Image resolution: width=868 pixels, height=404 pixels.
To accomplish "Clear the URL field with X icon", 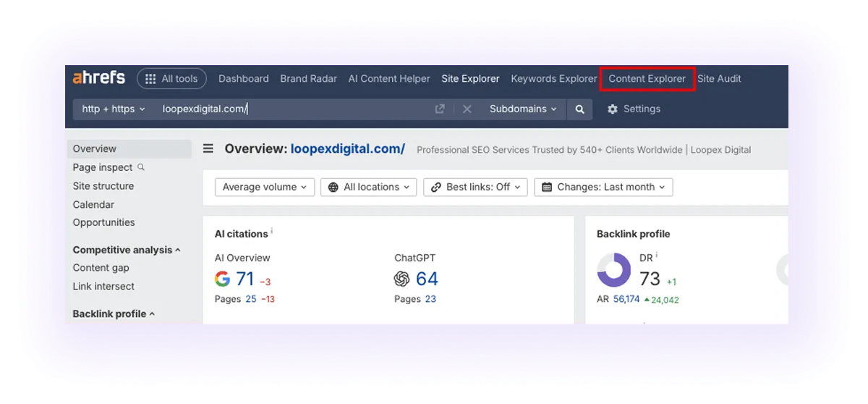I will (x=467, y=109).
